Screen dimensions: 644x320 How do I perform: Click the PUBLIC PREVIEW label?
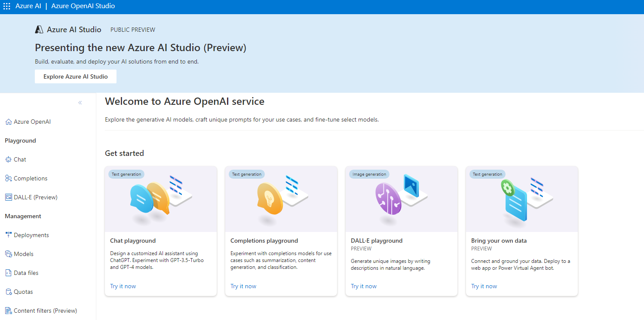[x=133, y=30]
